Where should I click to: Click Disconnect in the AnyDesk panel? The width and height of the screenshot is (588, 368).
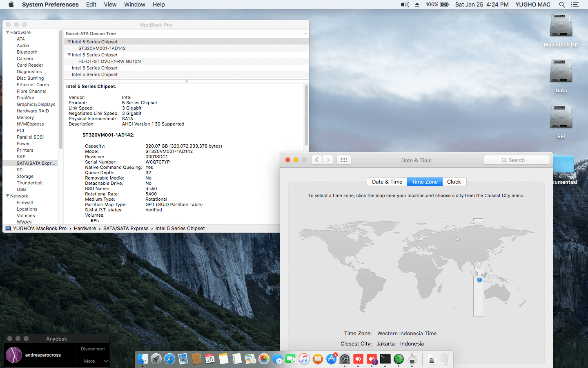(93, 349)
